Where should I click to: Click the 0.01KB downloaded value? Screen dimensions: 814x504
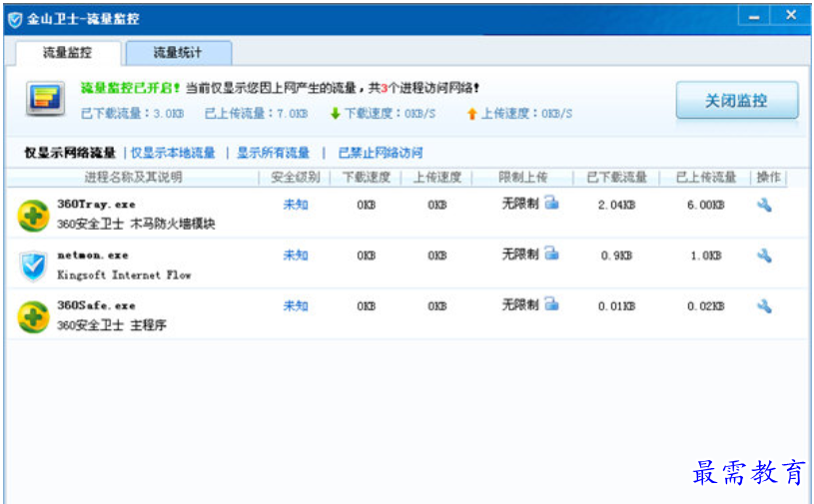click(616, 306)
